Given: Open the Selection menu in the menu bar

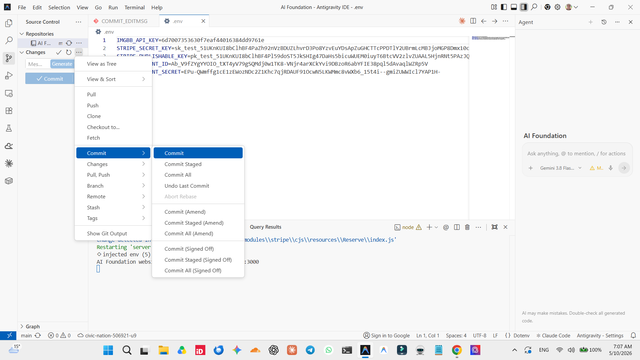Looking at the screenshot, I should 59,7.
